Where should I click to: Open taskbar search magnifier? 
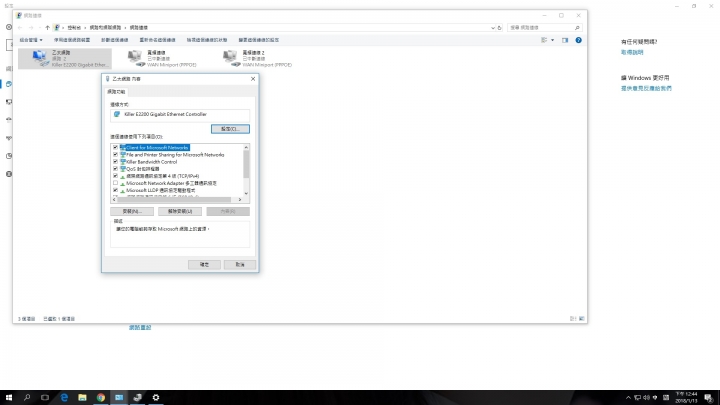27,397
